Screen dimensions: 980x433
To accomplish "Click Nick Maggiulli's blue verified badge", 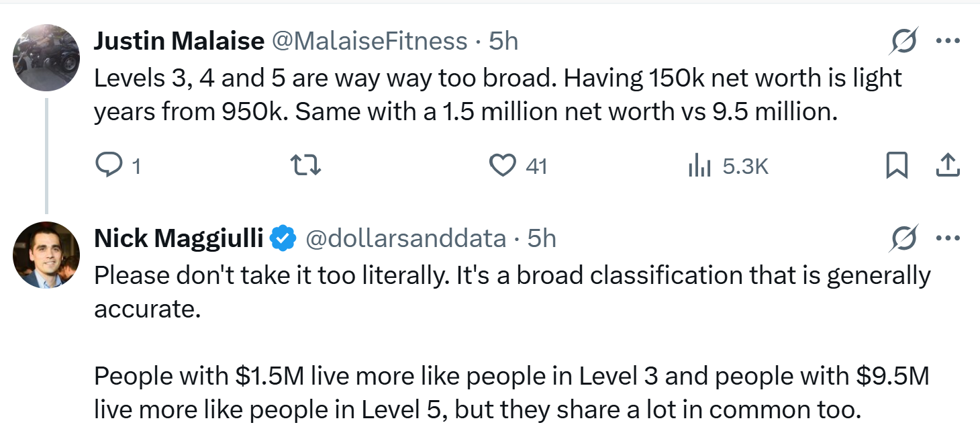I will (283, 238).
